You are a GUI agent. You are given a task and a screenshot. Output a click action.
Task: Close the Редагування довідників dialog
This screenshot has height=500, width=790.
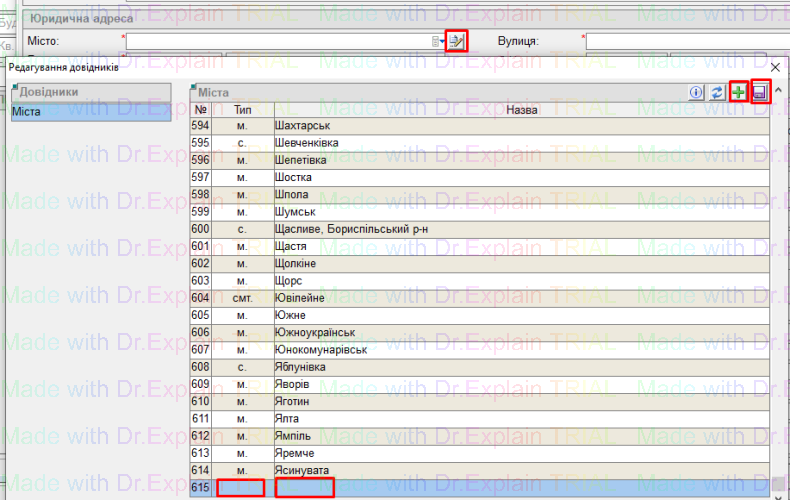tap(775, 67)
